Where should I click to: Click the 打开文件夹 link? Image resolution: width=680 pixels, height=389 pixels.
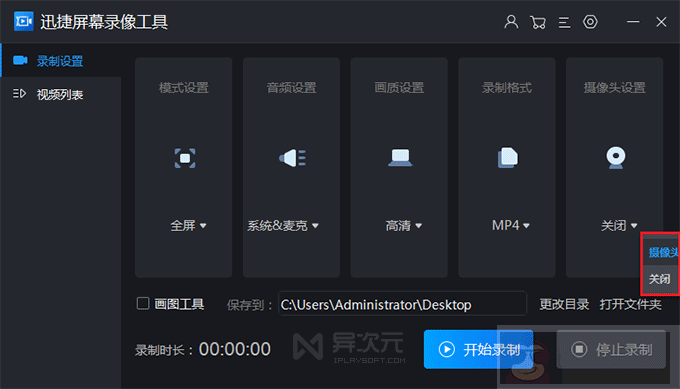pos(631,304)
